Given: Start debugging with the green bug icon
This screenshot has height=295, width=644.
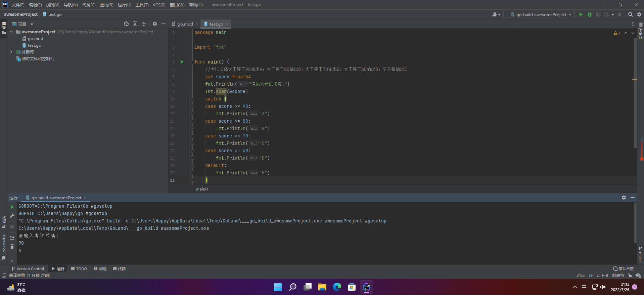Looking at the screenshot, I should pos(590,14).
